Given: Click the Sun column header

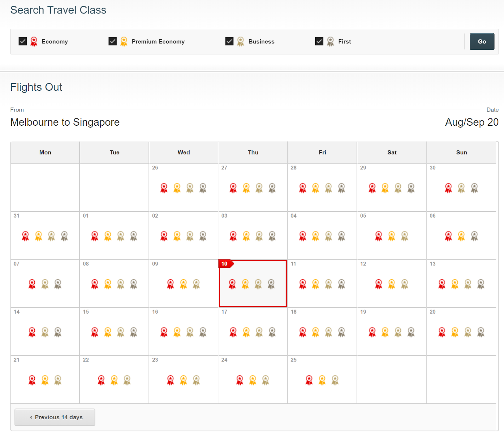Looking at the screenshot, I should [461, 152].
